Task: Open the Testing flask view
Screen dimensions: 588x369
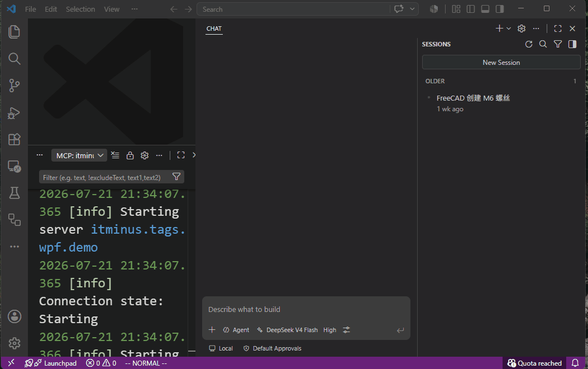Action: click(x=15, y=193)
